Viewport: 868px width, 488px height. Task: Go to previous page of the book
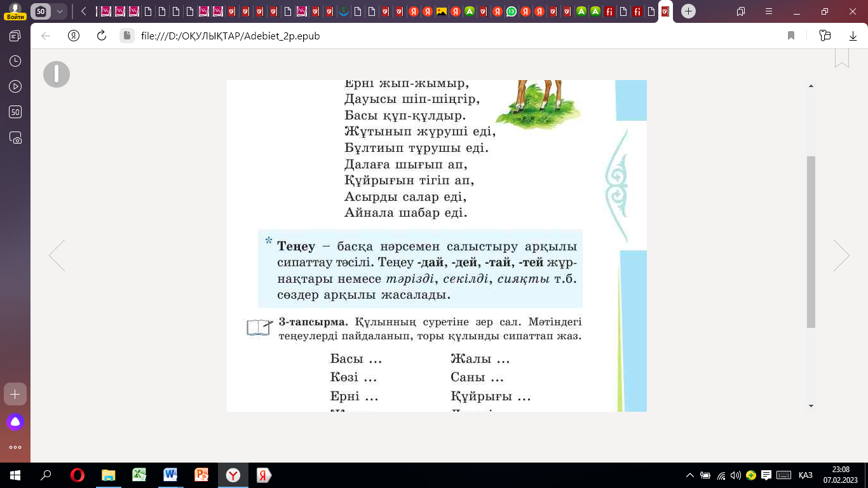(57, 255)
